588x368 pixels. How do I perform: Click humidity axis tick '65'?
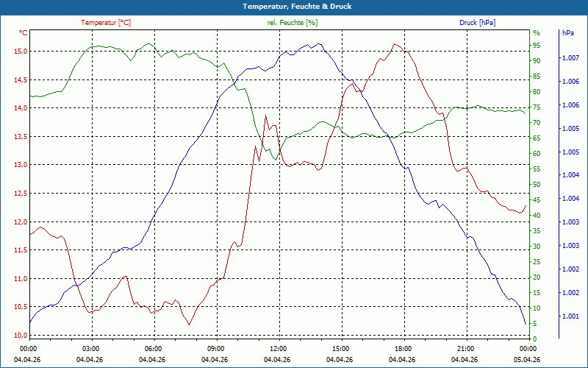537,138
